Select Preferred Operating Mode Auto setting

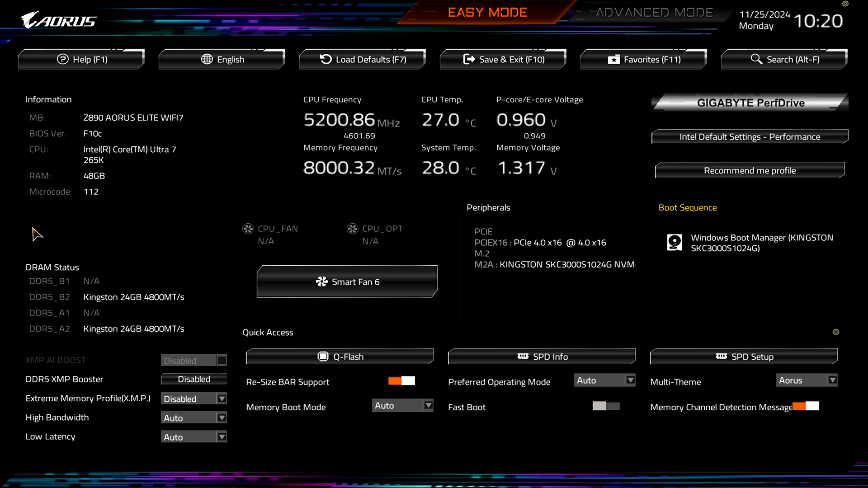604,380
